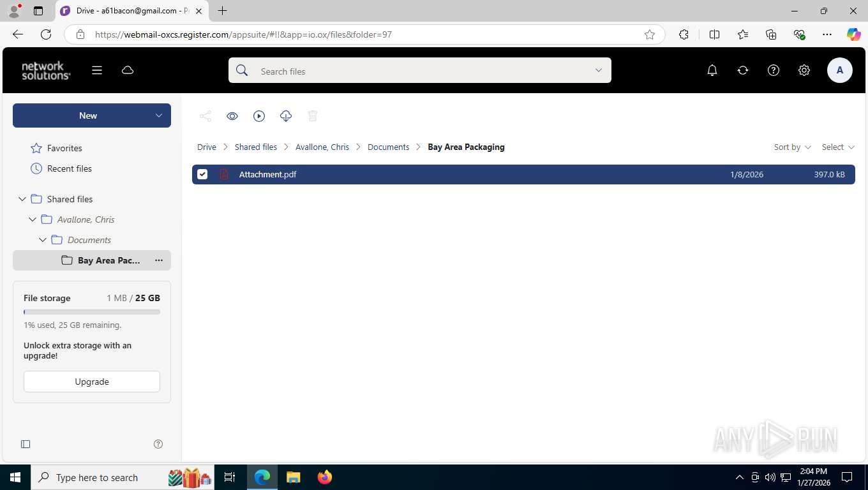Open Copilot icon in browser

853,34
